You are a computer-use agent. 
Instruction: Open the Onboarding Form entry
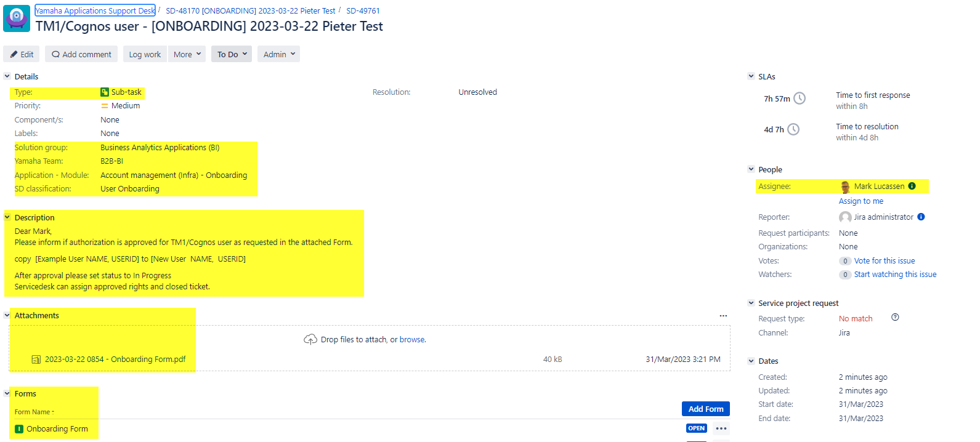pyautogui.click(x=57, y=429)
